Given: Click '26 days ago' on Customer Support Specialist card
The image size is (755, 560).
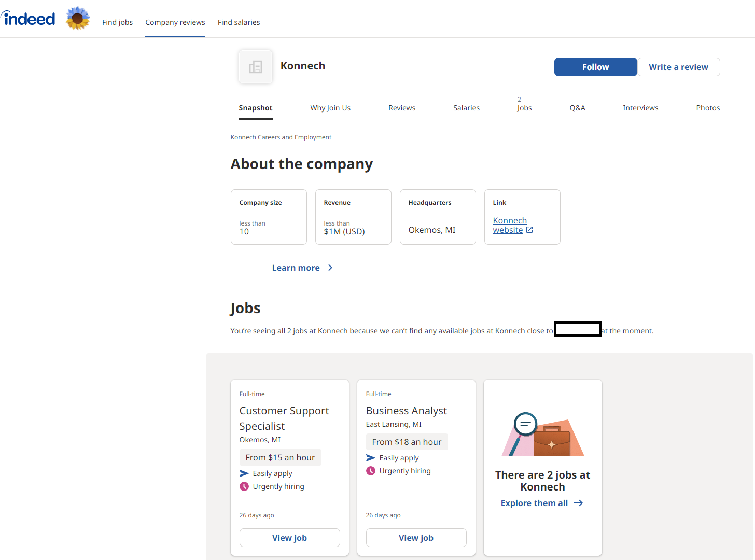Looking at the screenshot, I should click(257, 515).
